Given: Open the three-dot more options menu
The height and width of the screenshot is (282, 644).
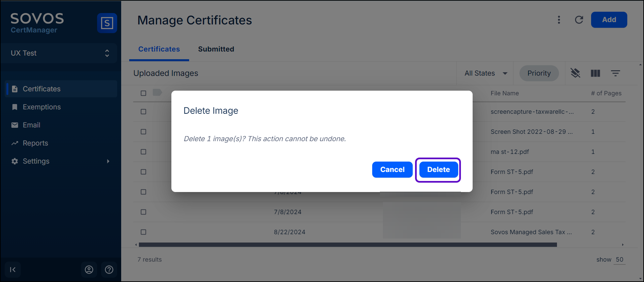Looking at the screenshot, I should pos(559,20).
